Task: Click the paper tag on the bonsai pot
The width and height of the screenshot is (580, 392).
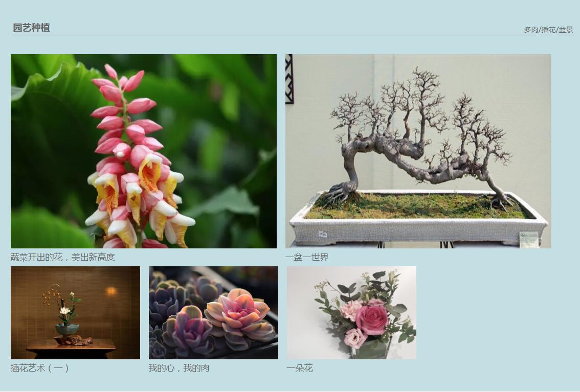Action: coord(528,239)
